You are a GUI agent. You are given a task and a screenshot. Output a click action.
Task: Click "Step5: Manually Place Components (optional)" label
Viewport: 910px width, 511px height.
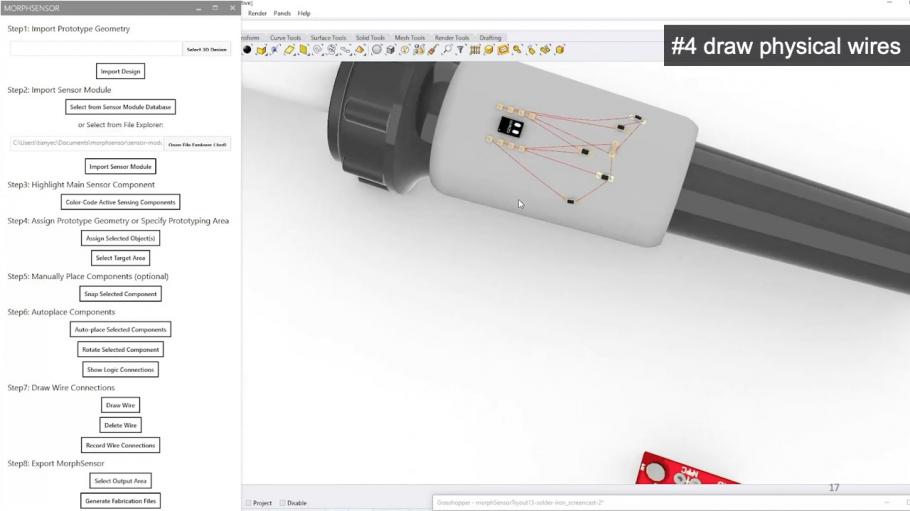pyautogui.click(x=88, y=276)
